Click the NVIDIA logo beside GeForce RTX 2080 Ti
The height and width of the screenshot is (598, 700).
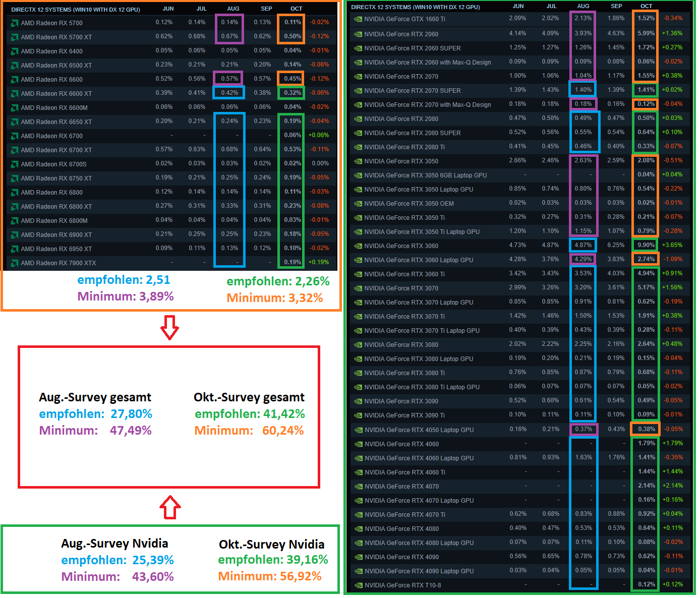click(358, 147)
